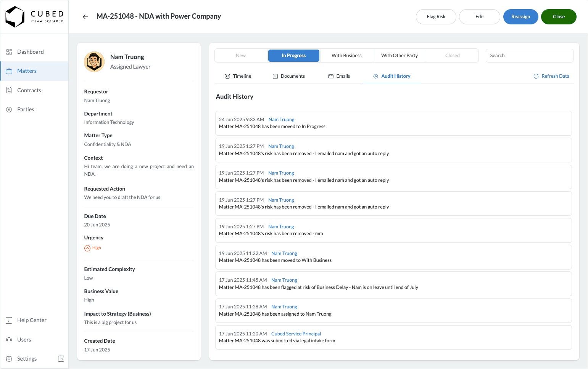Set matter status to With Other Party
This screenshot has height=369, width=588.
pos(399,56)
